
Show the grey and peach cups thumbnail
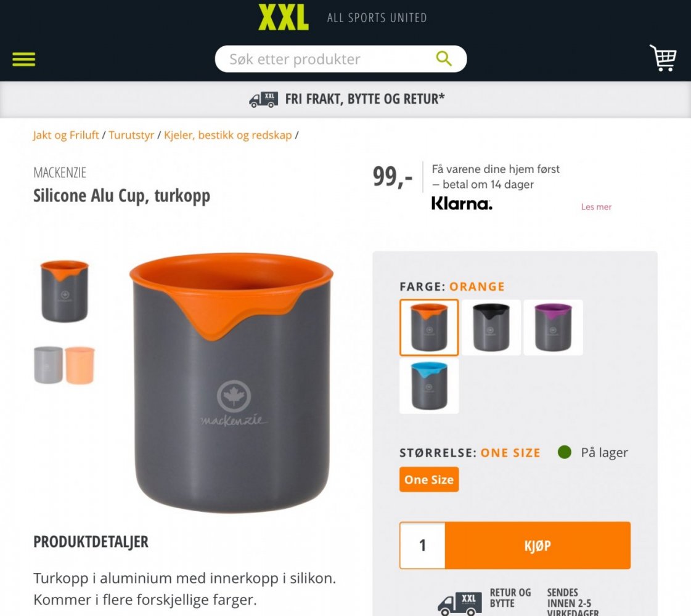pyautogui.click(x=64, y=365)
